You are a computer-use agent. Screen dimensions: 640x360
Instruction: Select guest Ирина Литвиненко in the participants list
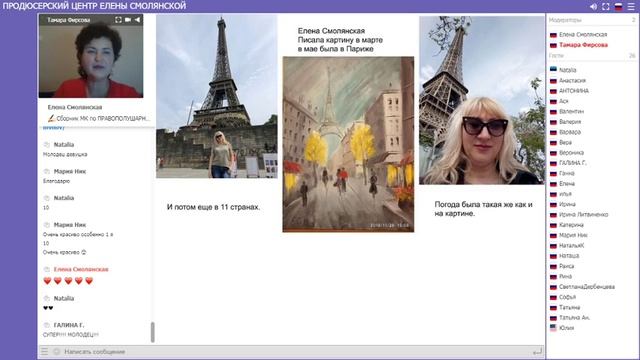point(583,214)
